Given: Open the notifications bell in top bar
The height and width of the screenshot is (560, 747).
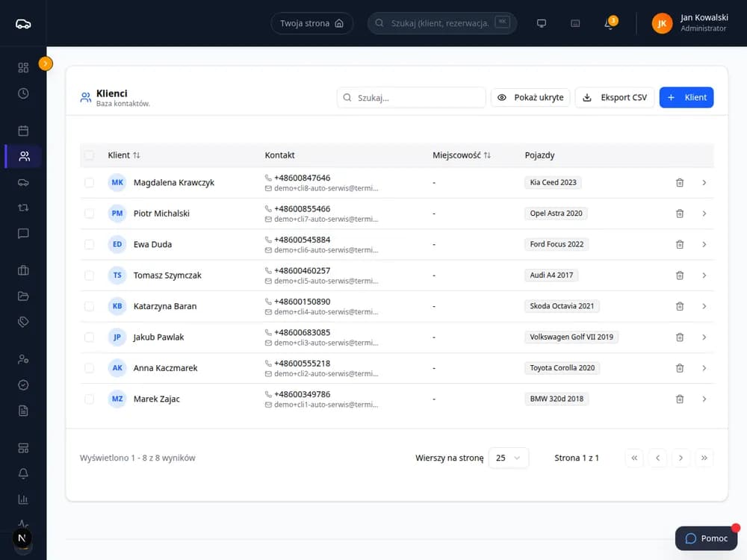Looking at the screenshot, I should (609, 23).
